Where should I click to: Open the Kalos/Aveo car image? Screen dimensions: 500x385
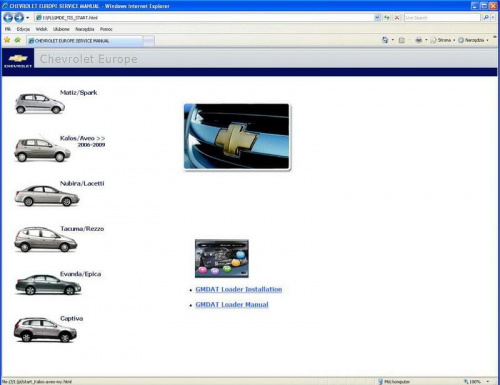tap(42, 150)
